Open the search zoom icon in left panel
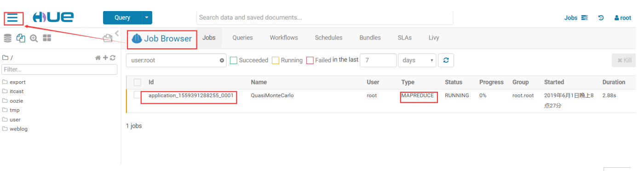 (34, 38)
